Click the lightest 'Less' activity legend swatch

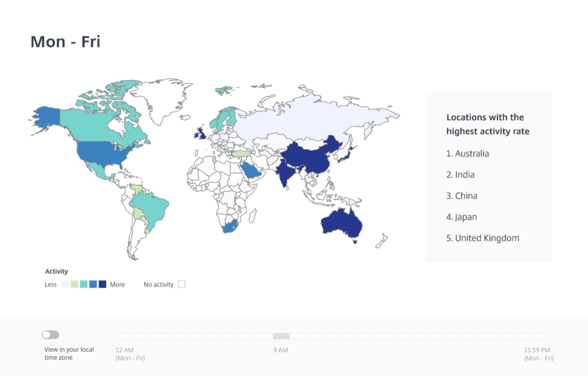(65, 284)
